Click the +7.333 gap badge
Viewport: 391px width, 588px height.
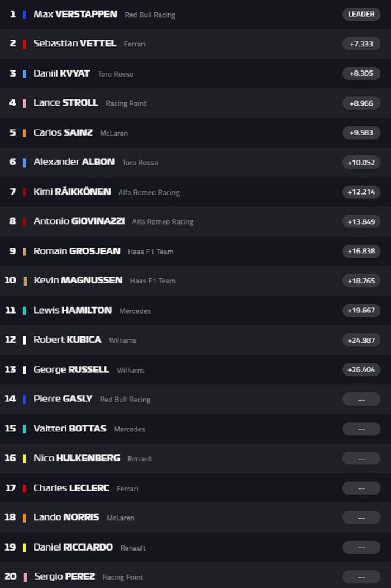coord(361,44)
